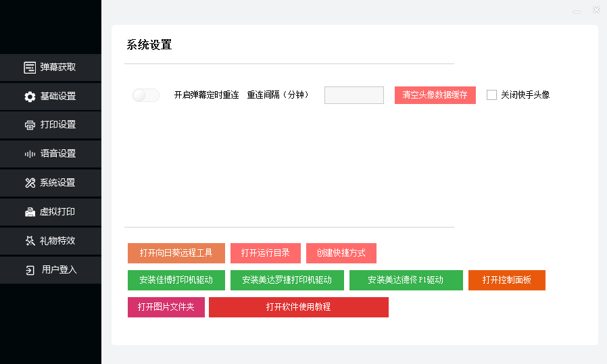This screenshot has width=607, height=364.
Task: Open the 打开软件使用教程 tutorial button
Action: coord(298,307)
